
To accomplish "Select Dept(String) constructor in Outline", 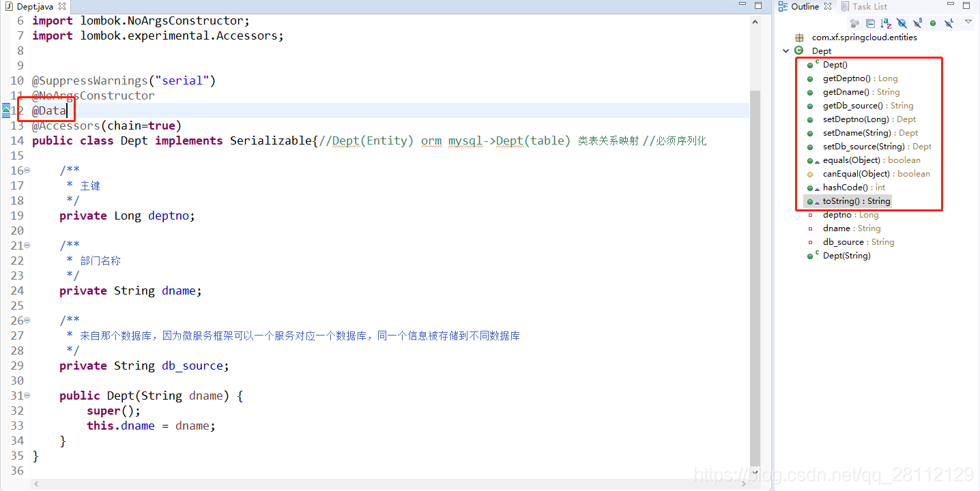I will point(846,256).
